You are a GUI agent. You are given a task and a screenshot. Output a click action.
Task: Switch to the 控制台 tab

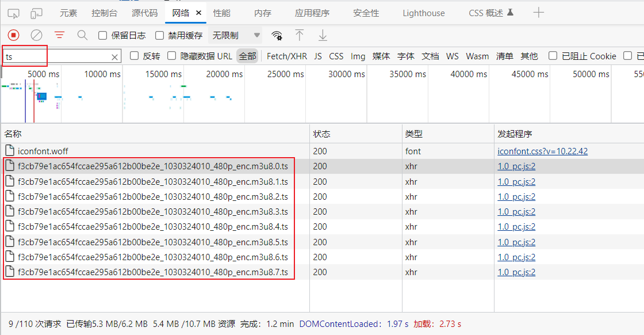(x=105, y=13)
